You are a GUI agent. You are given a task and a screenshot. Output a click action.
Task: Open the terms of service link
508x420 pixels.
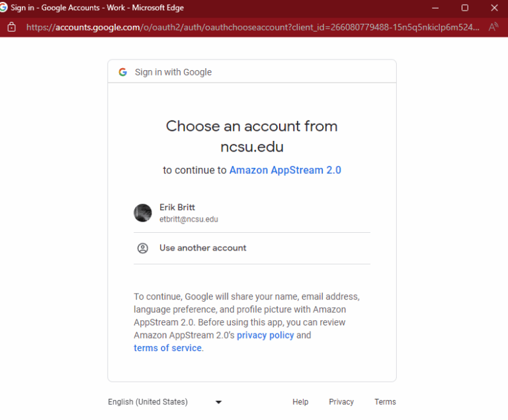coord(168,348)
